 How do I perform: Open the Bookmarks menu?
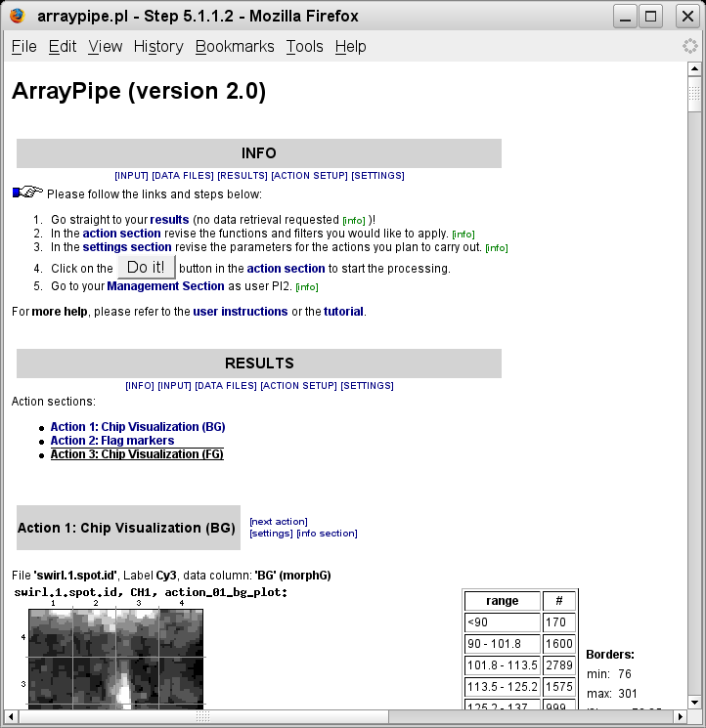point(235,47)
